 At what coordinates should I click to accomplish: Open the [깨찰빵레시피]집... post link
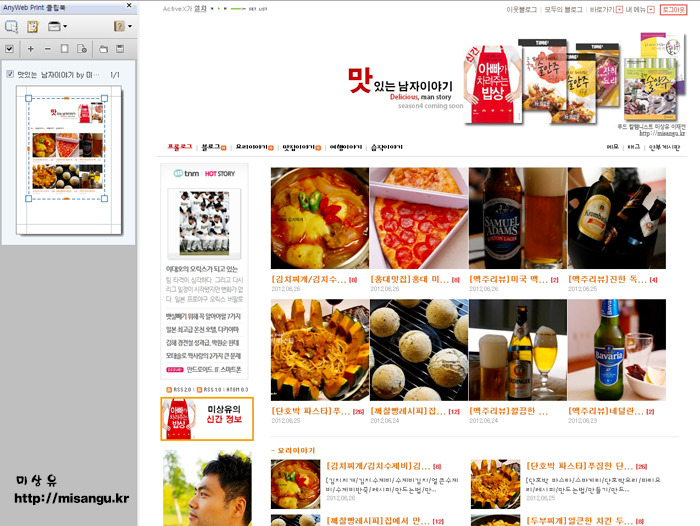[408, 411]
